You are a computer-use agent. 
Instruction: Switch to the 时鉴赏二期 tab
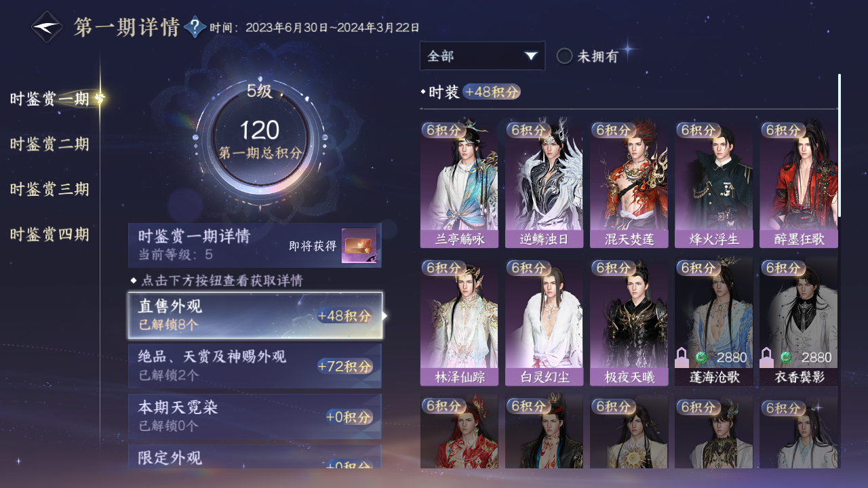[50, 144]
